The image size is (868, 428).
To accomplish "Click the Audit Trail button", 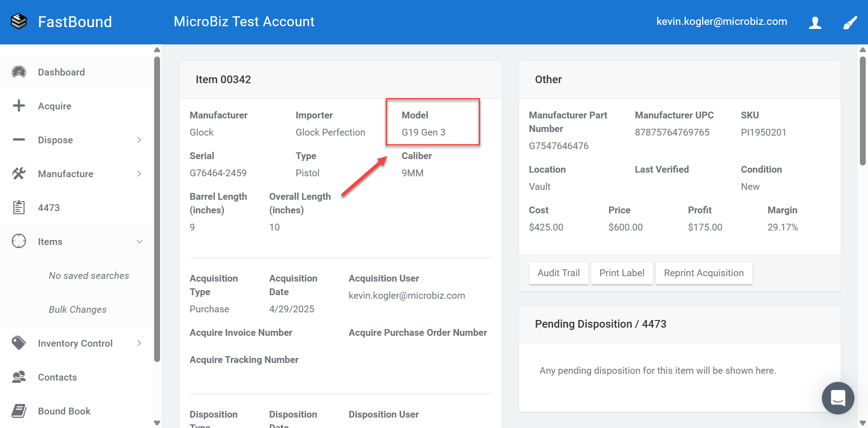I will click(x=558, y=273).
